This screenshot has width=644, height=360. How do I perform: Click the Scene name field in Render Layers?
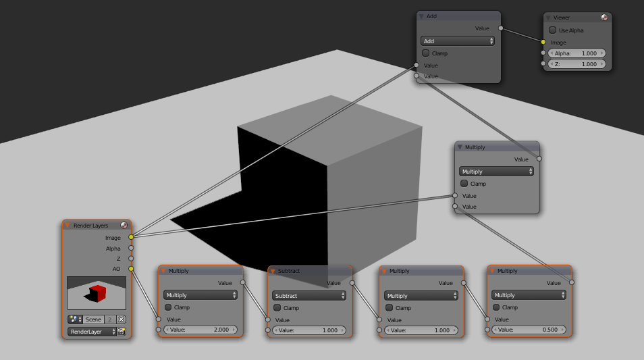93,319
